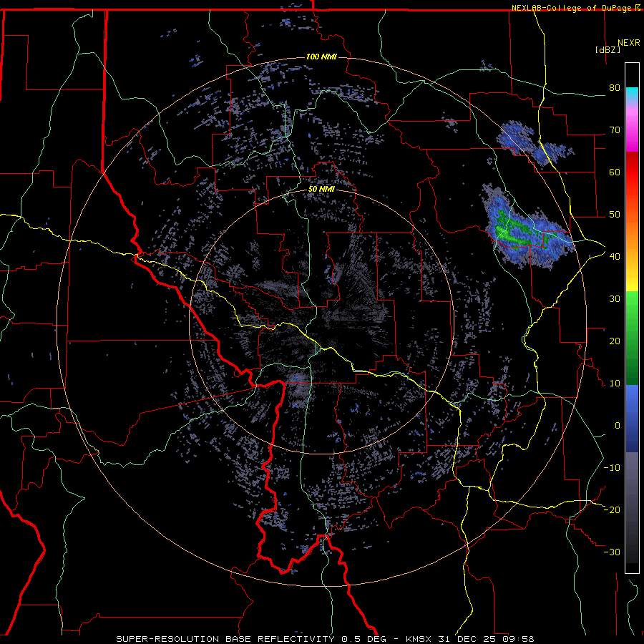Click the 50 NMI range ring label
Screen dimensions: 644x644
pyautogui.click(x=321, y=189)
